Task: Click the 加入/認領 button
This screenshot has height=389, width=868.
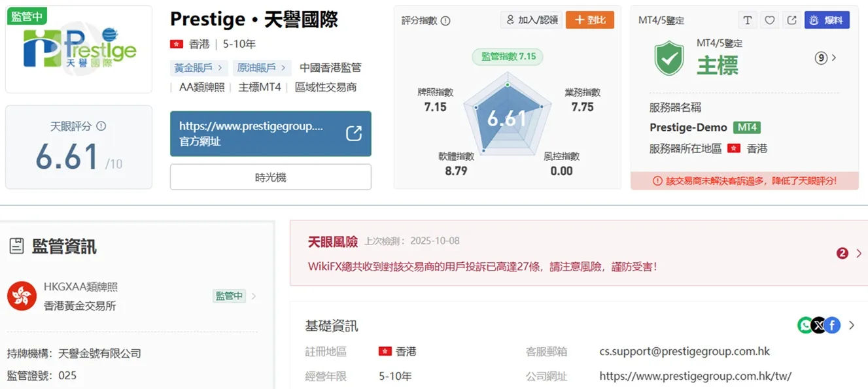Action: click(x=530, y=20)
